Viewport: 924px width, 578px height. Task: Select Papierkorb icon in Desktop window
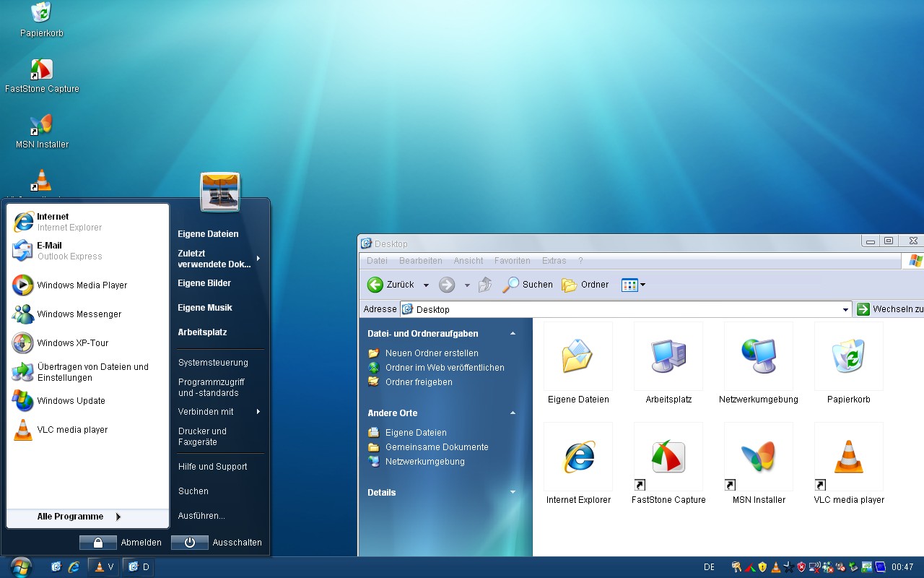click(x=849, y=363)
